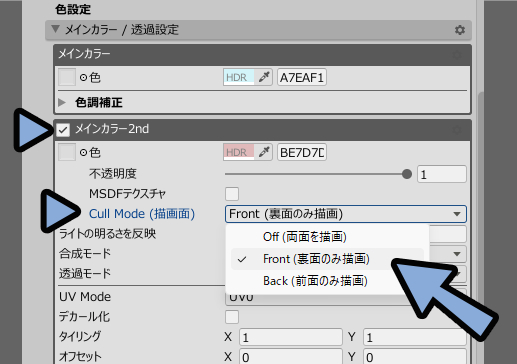The image size is (517, 364).
Task: Open the faint gear icon on メインカラー header
Action: (458, 55)
